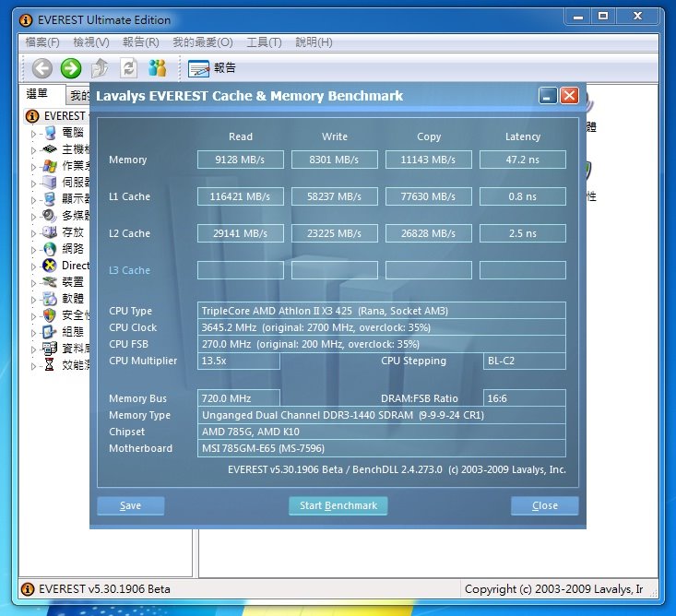
Task: Click Start Benchmark button
Action: (338, 505)
